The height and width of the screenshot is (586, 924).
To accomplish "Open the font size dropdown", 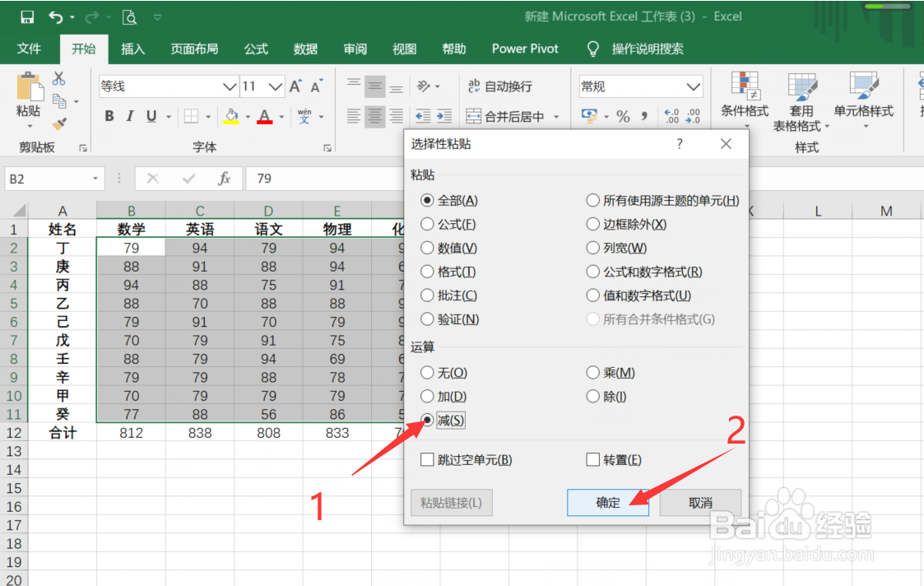I will tap(277, 86).
